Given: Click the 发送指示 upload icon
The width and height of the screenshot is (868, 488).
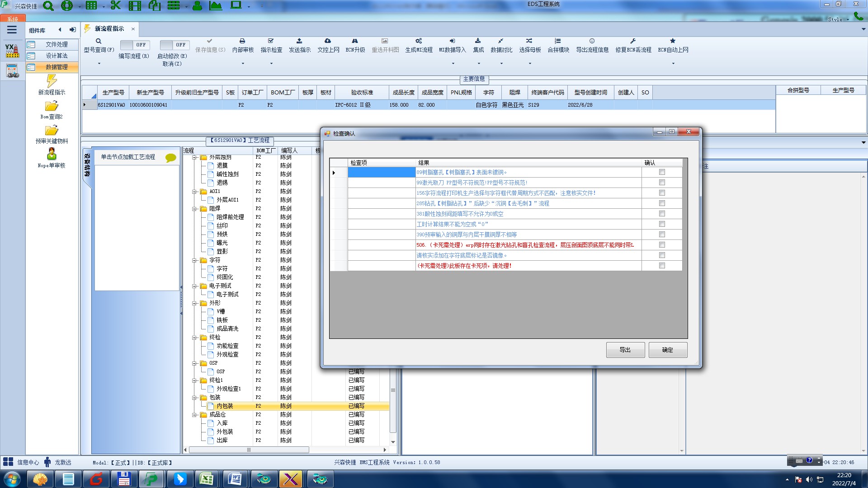Looking at the screenshot, I should tap(299, 41).
